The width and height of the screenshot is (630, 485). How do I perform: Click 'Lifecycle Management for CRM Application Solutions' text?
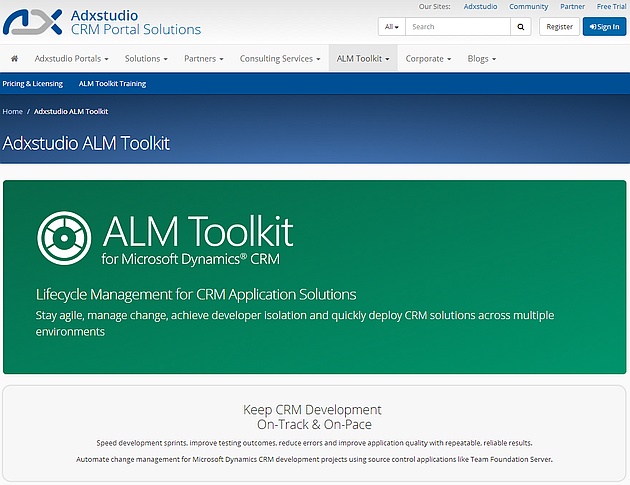click(x=196, y=295)
